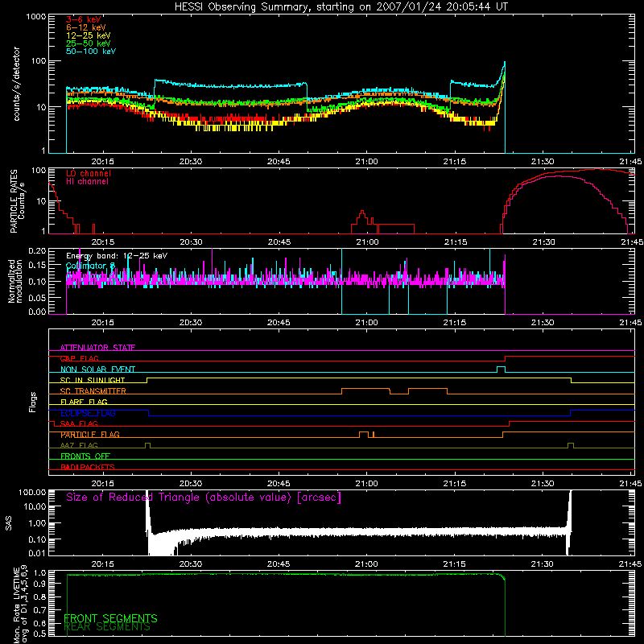Click the "SAS" vertical axis label
644x644 pixels.
tap(9, 523)
